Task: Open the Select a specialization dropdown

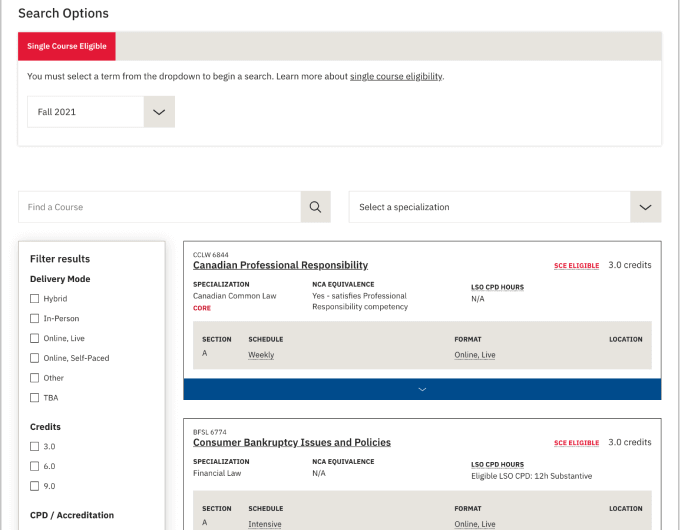Action: (x=505, y=207)
